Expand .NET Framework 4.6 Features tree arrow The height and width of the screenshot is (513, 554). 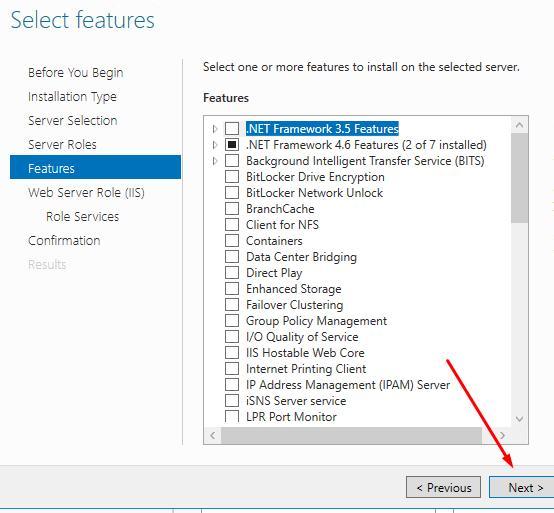(x=215, y=145)
